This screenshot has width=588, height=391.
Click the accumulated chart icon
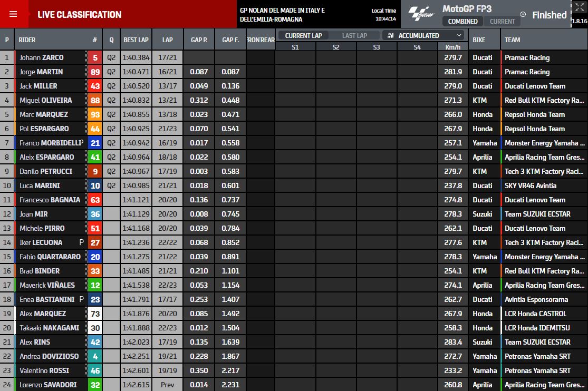tap(390, 35)
